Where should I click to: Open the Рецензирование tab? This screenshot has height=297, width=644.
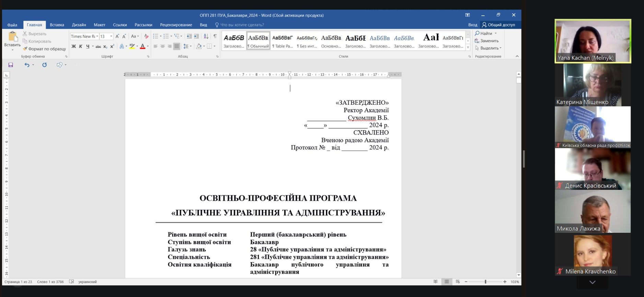click(176, 25)
